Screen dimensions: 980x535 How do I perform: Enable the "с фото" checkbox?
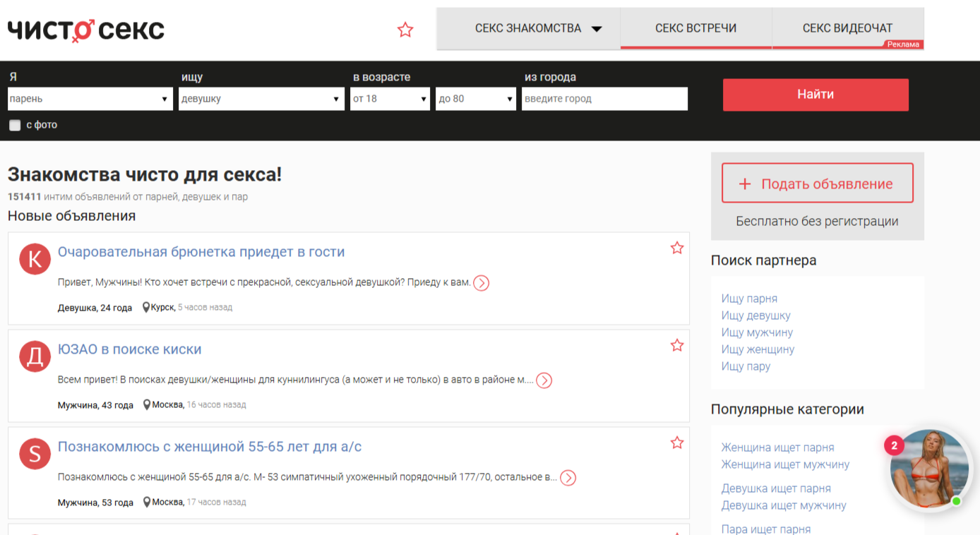point(15,126)
